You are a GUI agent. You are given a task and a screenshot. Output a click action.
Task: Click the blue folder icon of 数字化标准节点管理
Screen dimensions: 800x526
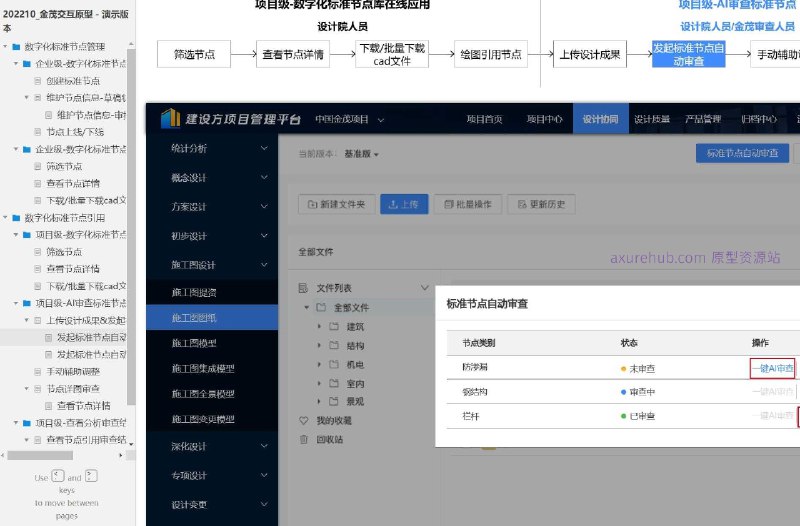click(x=16, y=47)
